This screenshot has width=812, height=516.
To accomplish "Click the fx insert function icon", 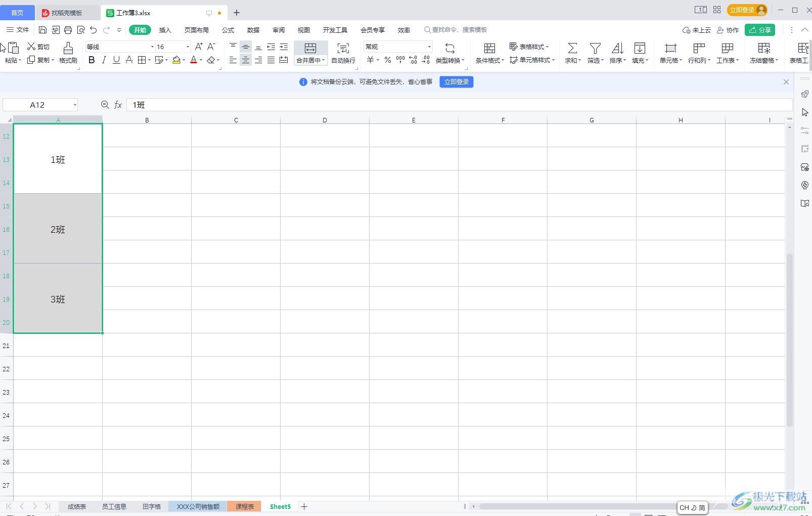I will [x=118, y=105].
